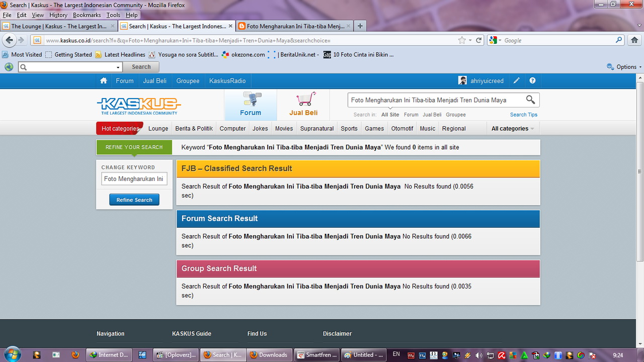The height and width of the screenshot is (362, 644).
Task: Open the History menu
Action: click(x=58, y=15)
